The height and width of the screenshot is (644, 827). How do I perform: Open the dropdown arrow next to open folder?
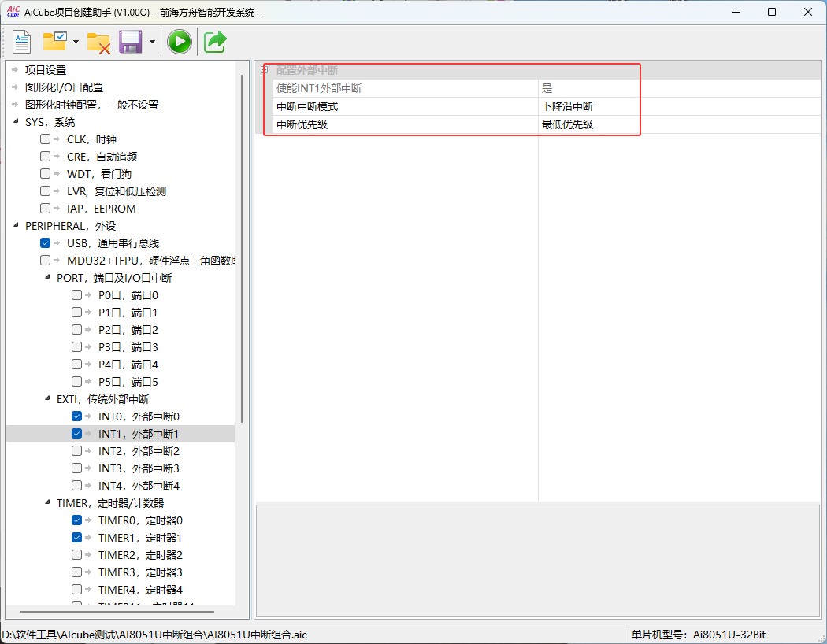[76, 42]
